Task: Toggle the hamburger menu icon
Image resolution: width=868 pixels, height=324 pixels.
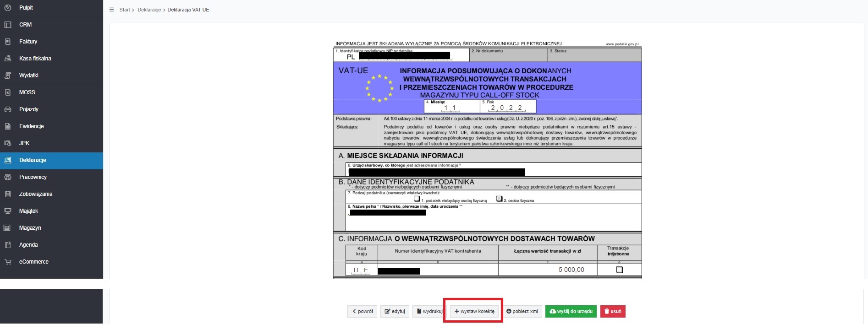Action: point(112,10)
